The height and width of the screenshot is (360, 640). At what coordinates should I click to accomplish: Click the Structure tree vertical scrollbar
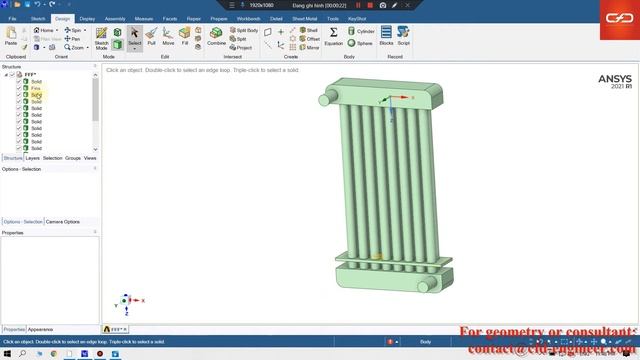(95, 100)
